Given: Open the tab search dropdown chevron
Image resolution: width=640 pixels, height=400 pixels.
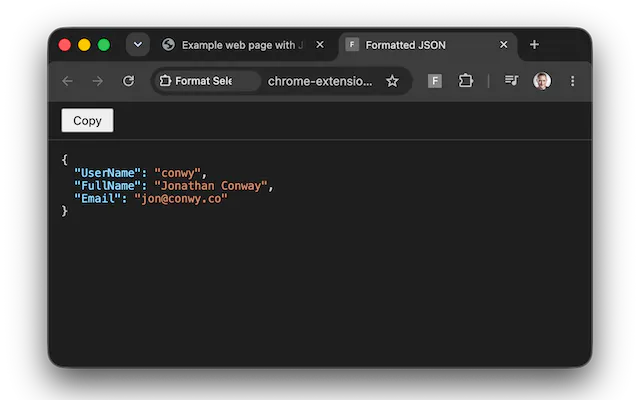Looking at the screenshot, I should 138,44.
